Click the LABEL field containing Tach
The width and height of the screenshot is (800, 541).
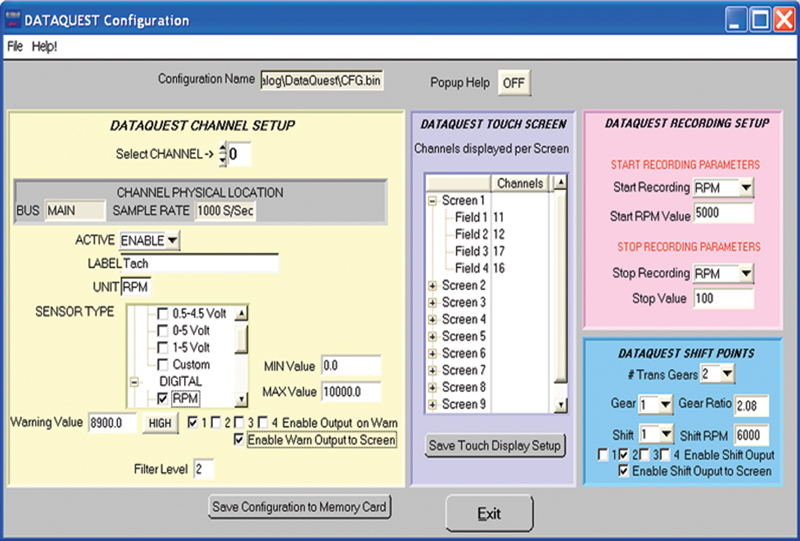200,263
